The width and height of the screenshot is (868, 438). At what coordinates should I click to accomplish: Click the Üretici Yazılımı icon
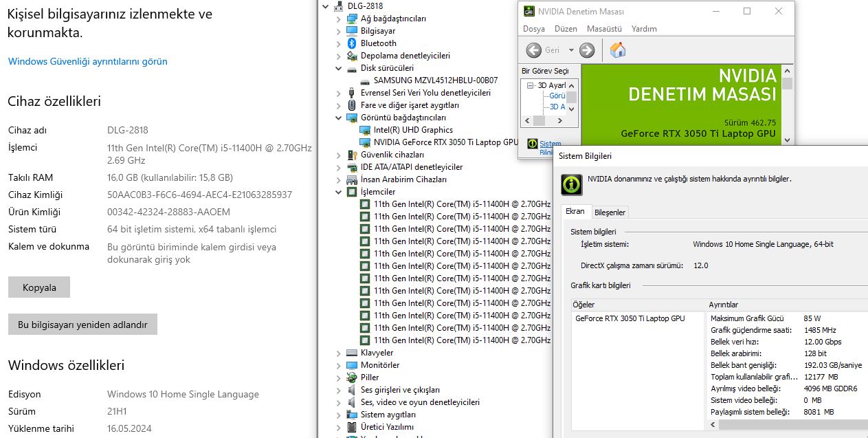tap(351, 427)
